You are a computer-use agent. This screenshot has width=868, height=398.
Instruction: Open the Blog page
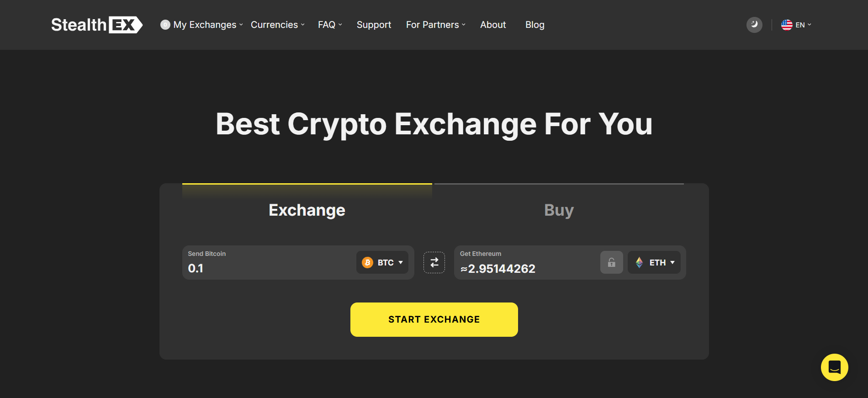(535, 25)
